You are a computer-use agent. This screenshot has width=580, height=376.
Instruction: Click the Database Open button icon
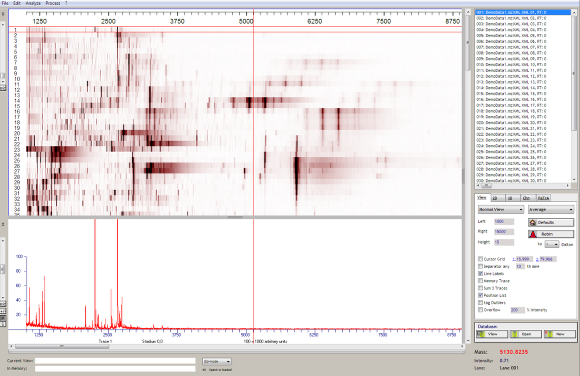[514, 334]
